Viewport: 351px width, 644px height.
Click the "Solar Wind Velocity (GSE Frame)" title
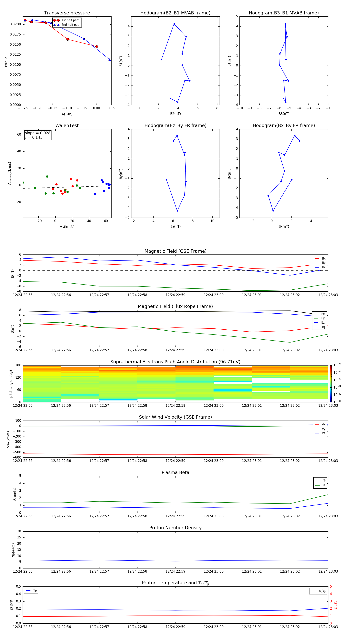click(x=175, y=417)
